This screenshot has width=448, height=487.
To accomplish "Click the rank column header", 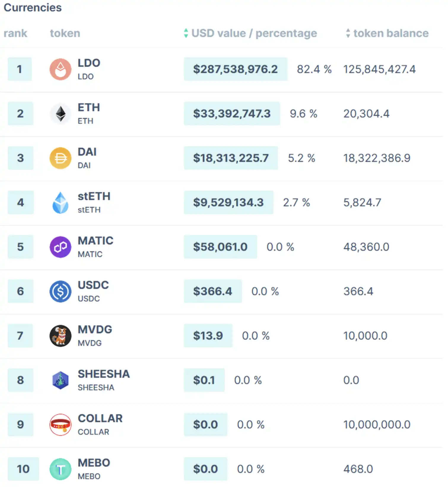I will click(15, 33).
